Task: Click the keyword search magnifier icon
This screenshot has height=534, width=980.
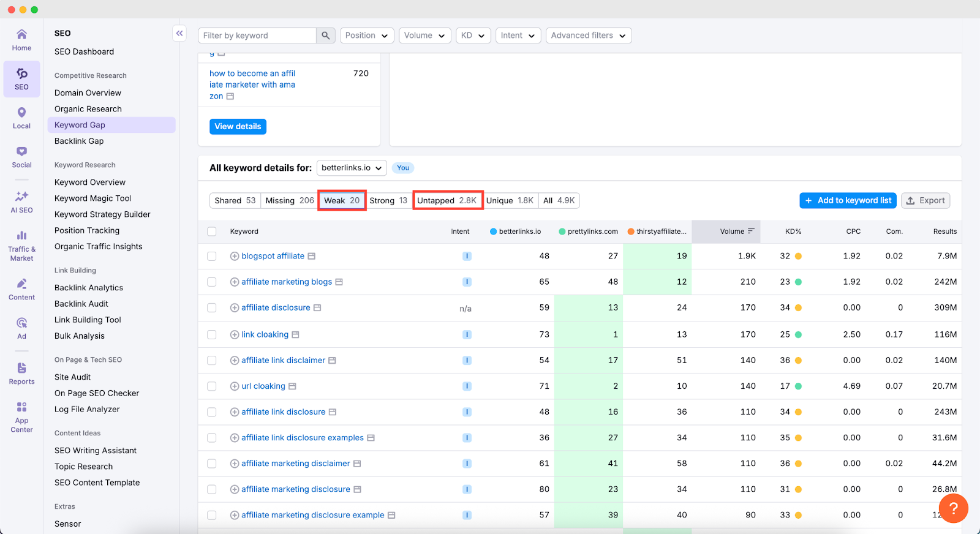Action: pyautogui.click(x=325, y=36)
